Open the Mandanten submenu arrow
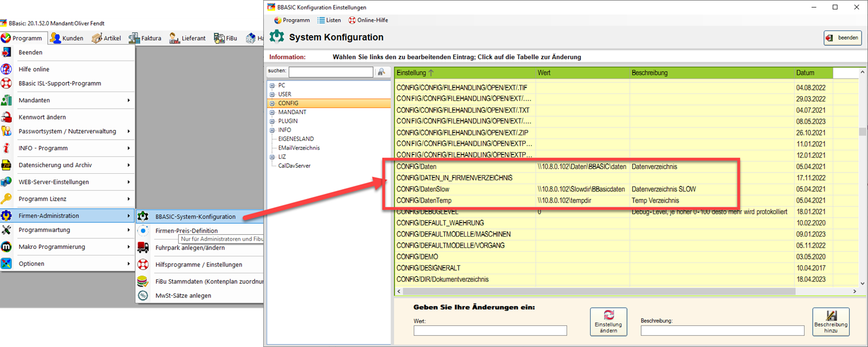The height and width of the screenshot is (347, 868). (129, 100)
